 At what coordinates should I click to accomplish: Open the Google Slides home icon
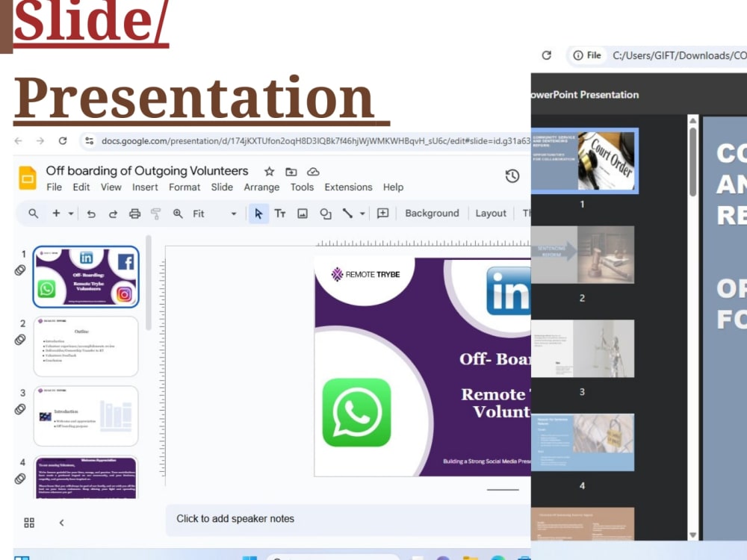27,178
